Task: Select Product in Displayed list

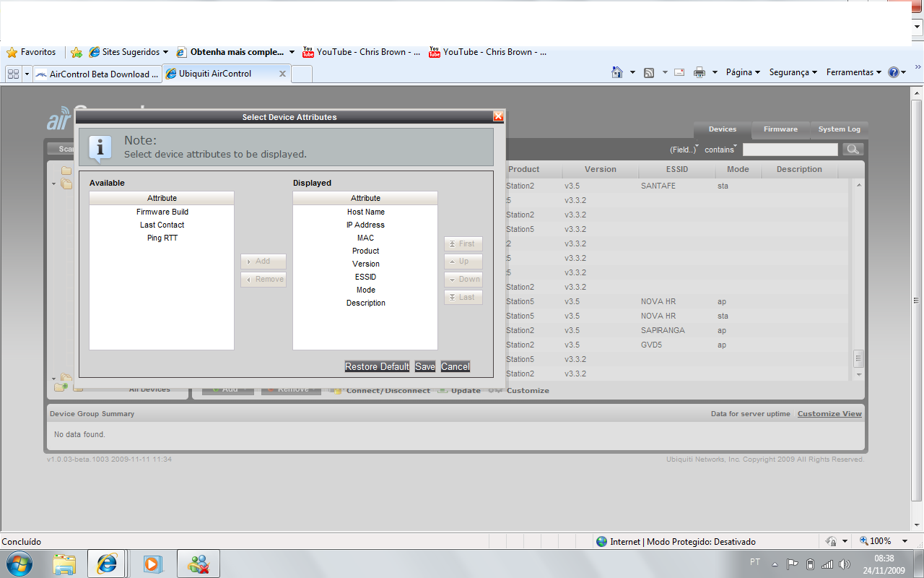Action: [x=365, y=251]
